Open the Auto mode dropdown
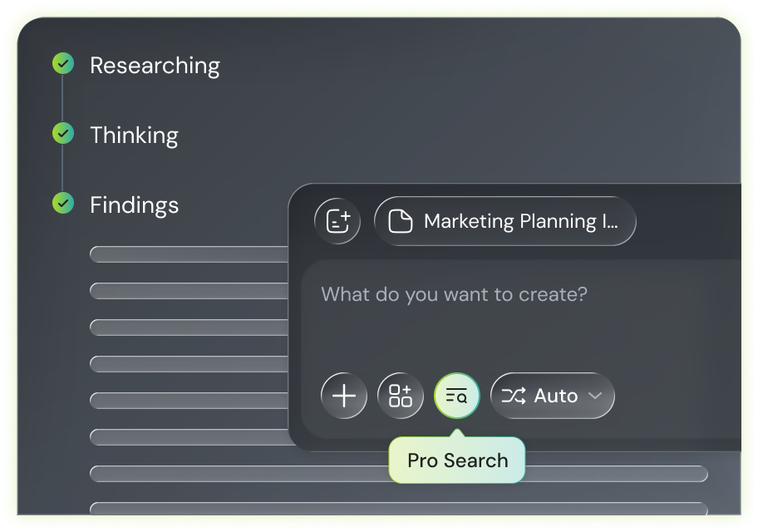The height and width of the screenshot is (532, 758). (552, 396)
